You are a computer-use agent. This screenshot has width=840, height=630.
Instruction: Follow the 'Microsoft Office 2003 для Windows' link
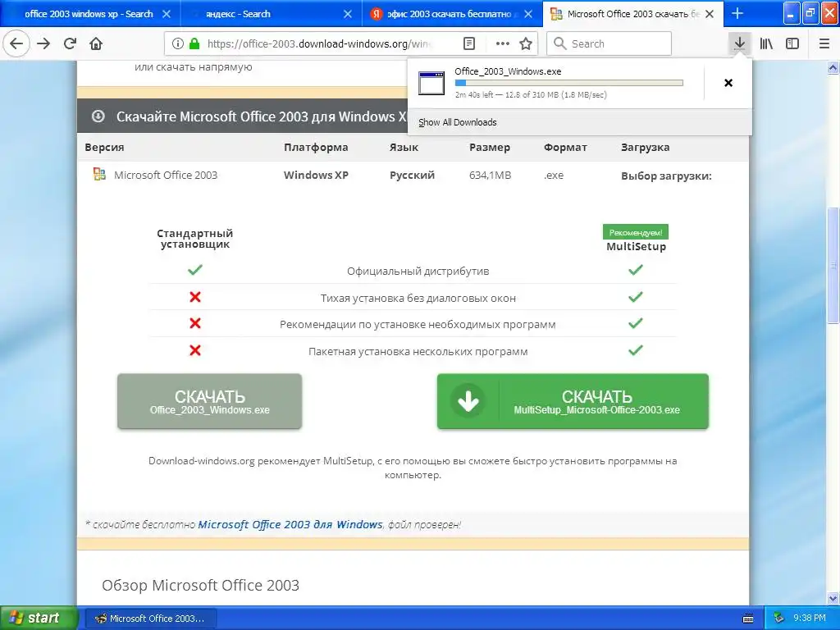click(x=290, y=524)
